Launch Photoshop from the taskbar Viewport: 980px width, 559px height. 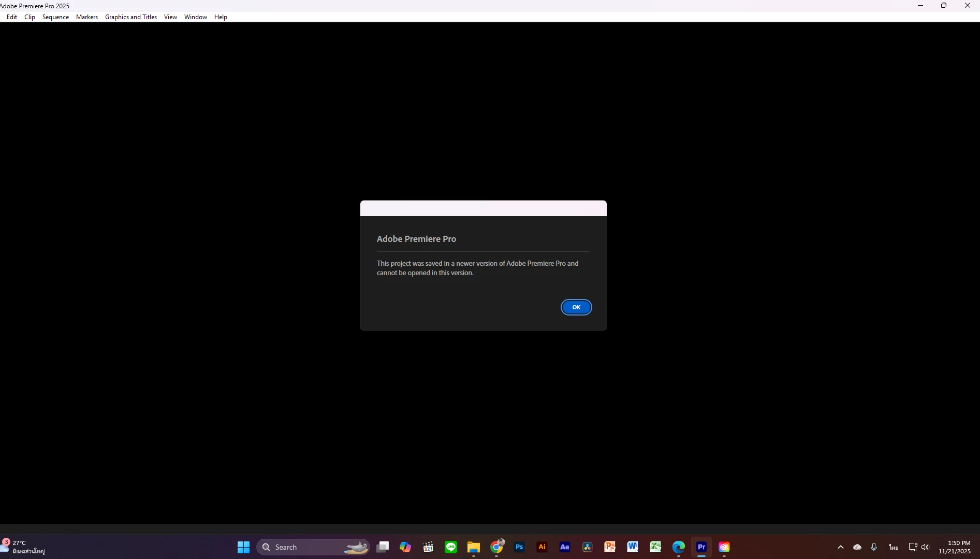tap(519, 547)
